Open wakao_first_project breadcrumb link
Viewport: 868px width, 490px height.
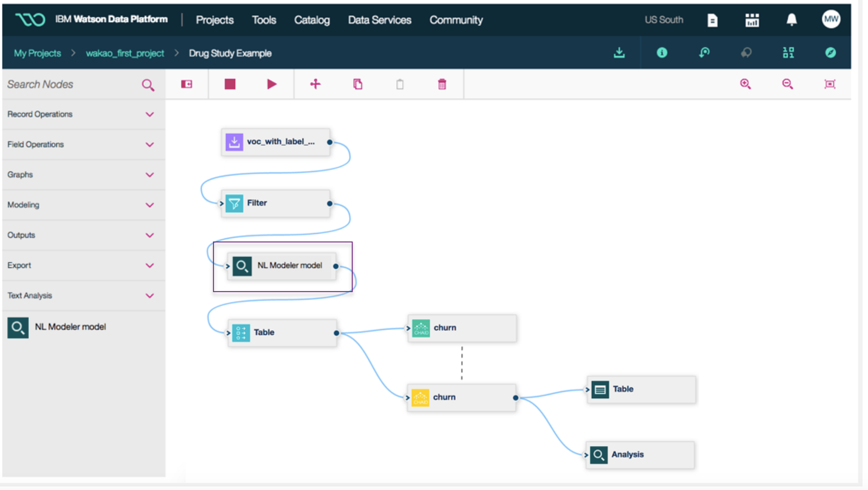[x=125, y=53]
